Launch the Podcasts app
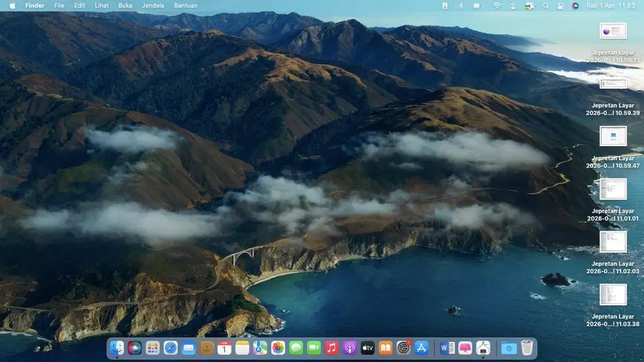644x362 pixels. 350,348
